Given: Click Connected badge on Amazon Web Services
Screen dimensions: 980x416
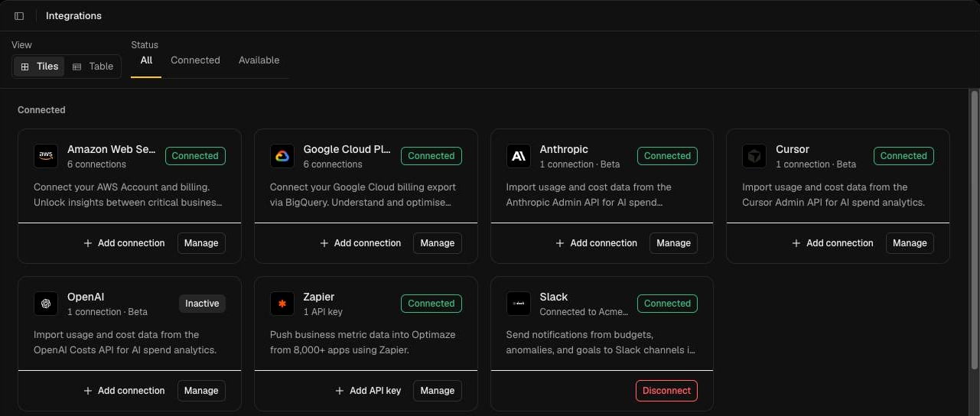Looking at the screenshot, I should coord(195,156).
